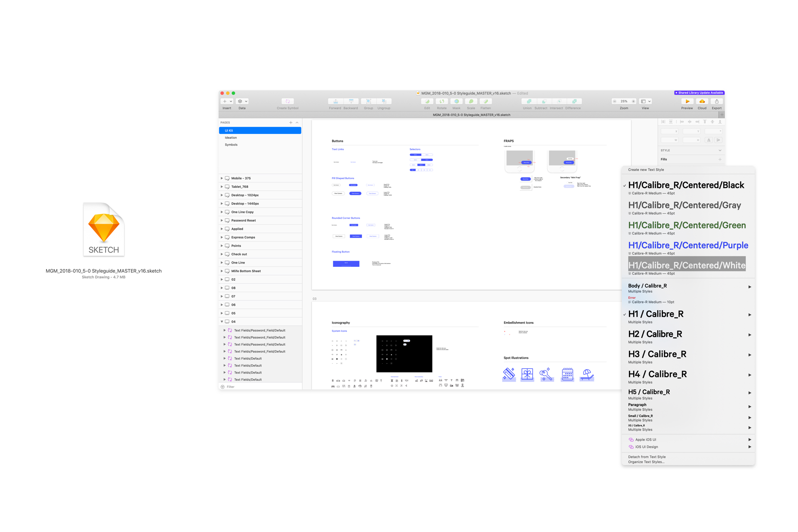Click the Mask tool icon
Viewport: 798px width, 532px height.
point(456,101)
